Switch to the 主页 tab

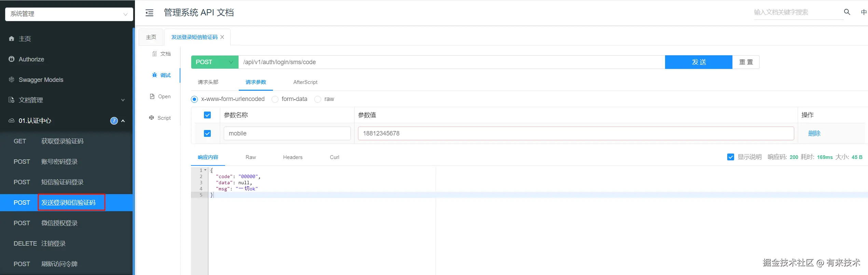coord(151,37)
